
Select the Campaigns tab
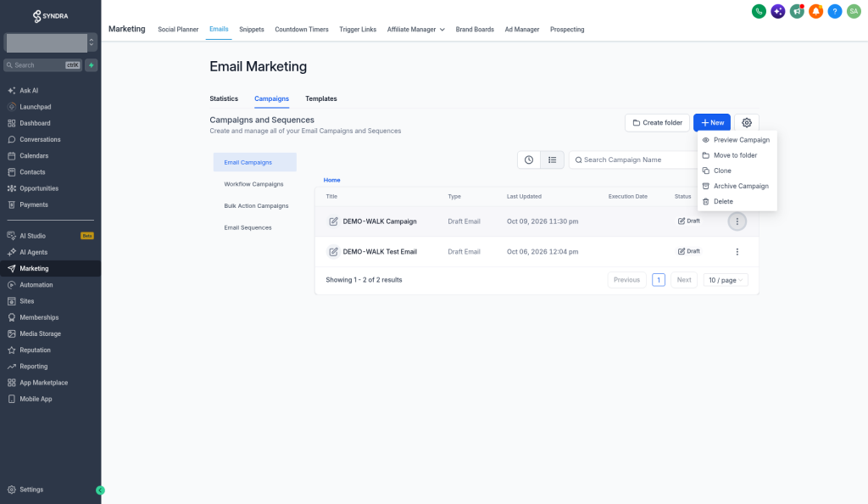271,98
